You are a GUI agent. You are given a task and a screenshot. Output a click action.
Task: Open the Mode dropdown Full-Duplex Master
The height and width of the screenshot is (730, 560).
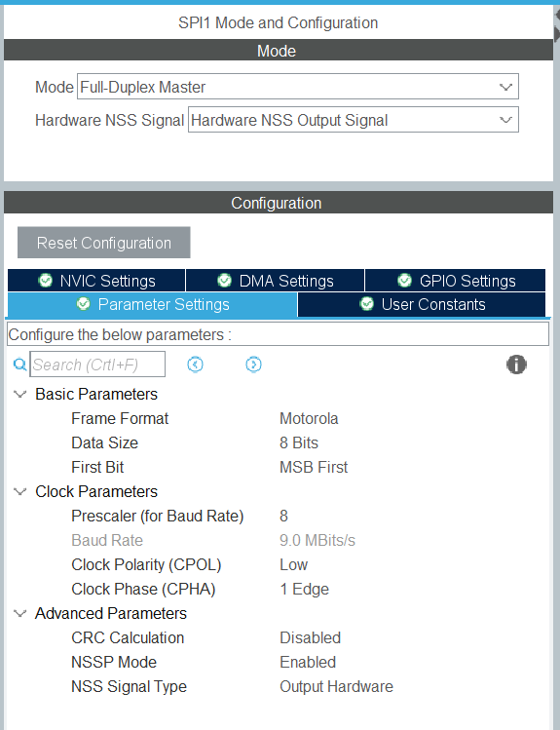[x=298, y=87]
